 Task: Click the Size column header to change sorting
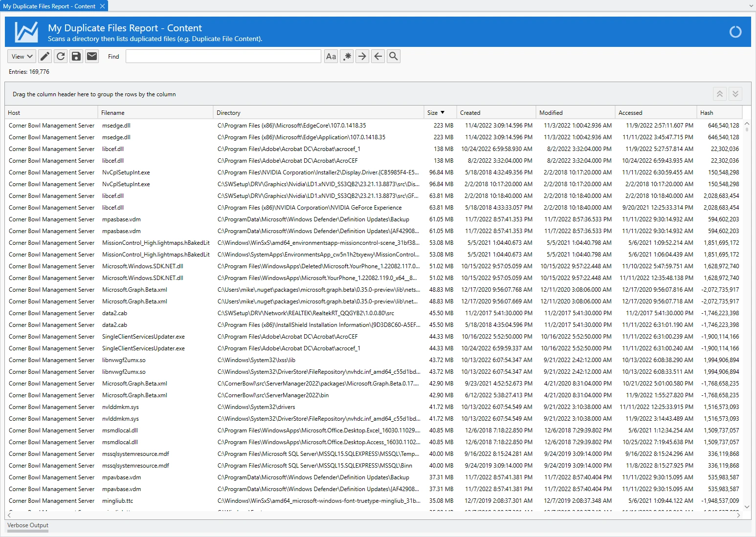point(433,113)
